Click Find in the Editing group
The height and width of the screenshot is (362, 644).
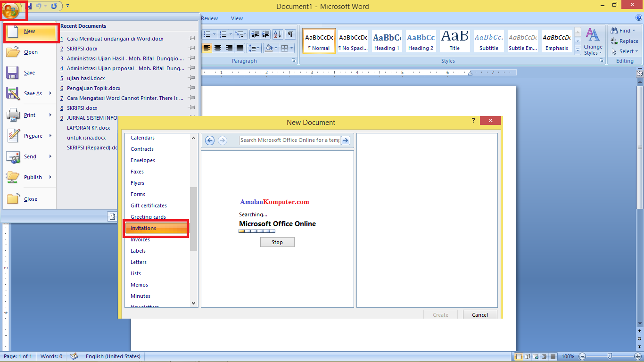(622, 31)
